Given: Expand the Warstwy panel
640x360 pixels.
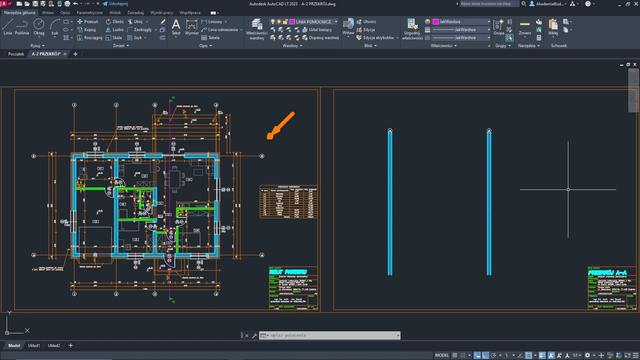Looking at the screenshot, I should [292, 46].
